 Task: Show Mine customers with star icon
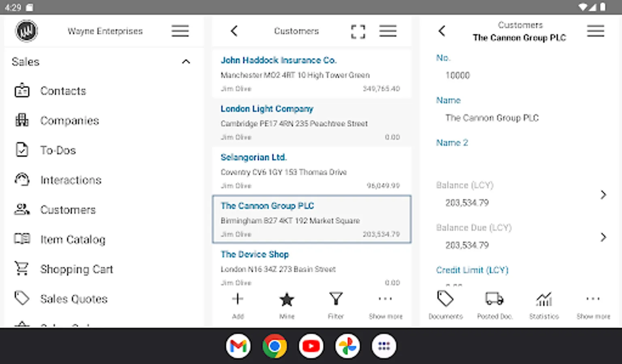click(x=287, y=305)
